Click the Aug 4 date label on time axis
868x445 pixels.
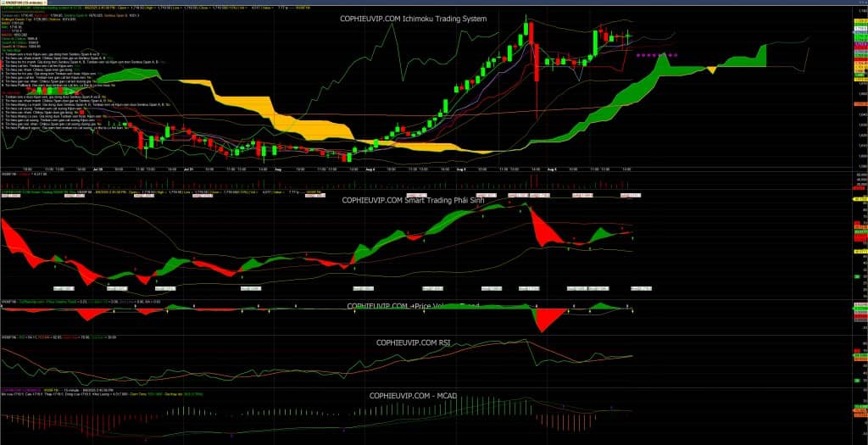point(370,170)
